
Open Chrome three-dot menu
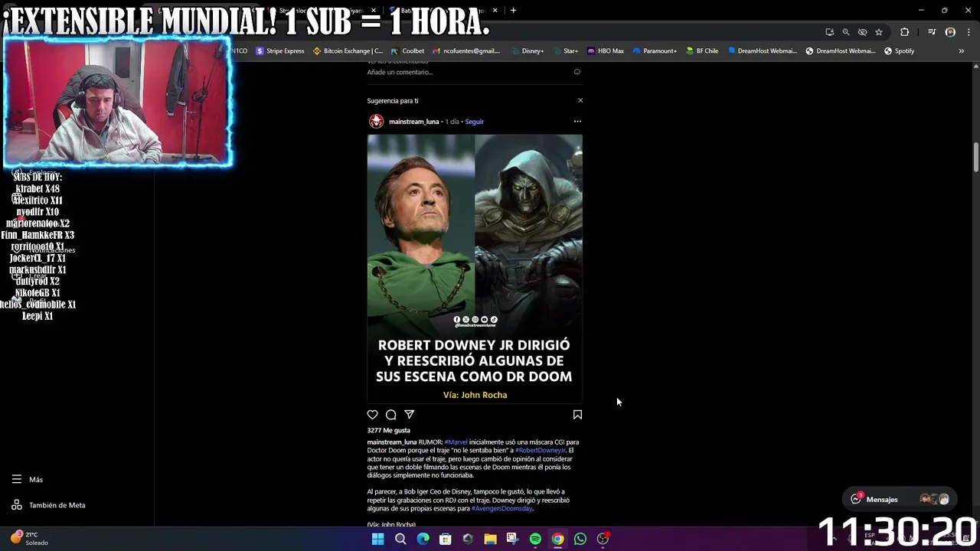point(969,32)
